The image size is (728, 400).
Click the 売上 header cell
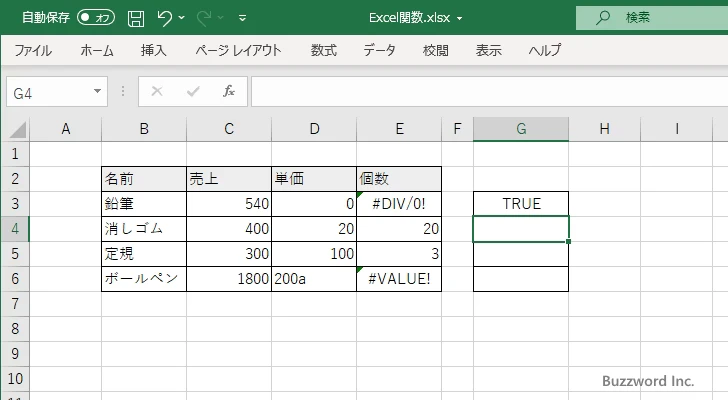pyautogui.click(x=229, y=179)
